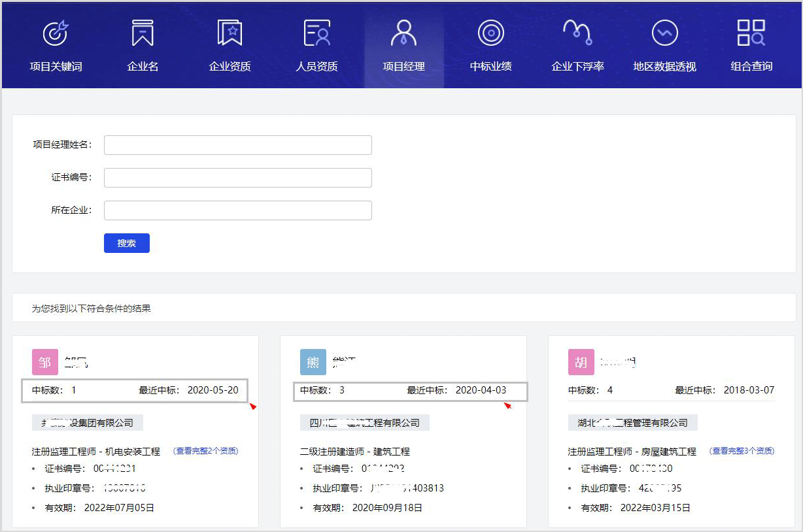
Task: Click the blue 熊 avatar badge
Action: 313,362
